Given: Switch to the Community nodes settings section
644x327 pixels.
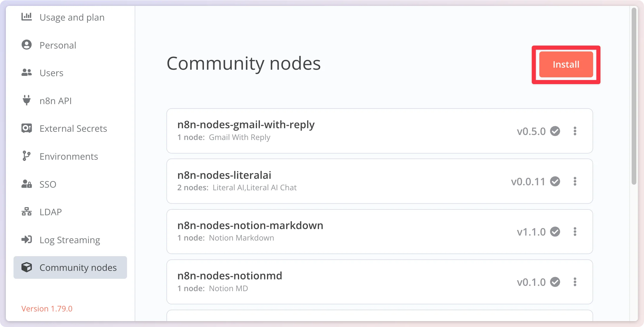Looking at the screenshot, I should coord(78,267).
